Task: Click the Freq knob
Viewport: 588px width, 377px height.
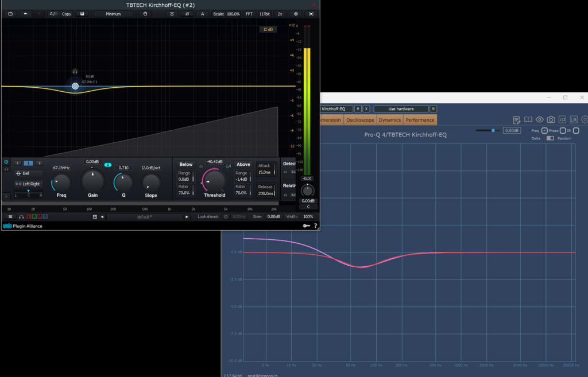Action: pyautogui.click(x=61, y=182)
